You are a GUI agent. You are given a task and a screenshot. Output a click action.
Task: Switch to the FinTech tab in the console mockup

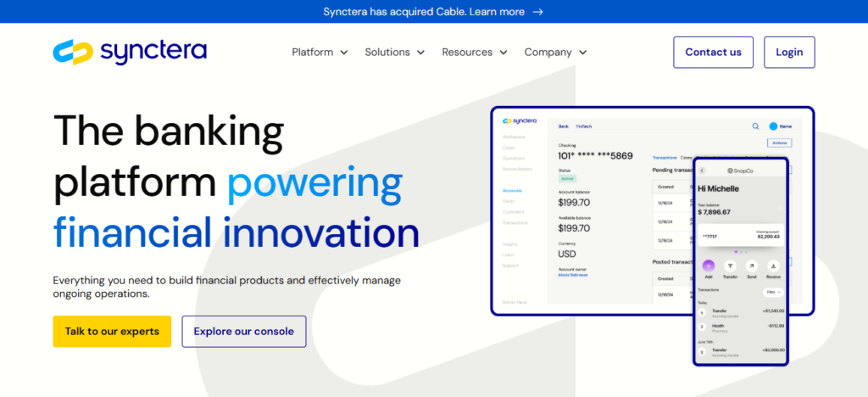[x=583, y=126]
